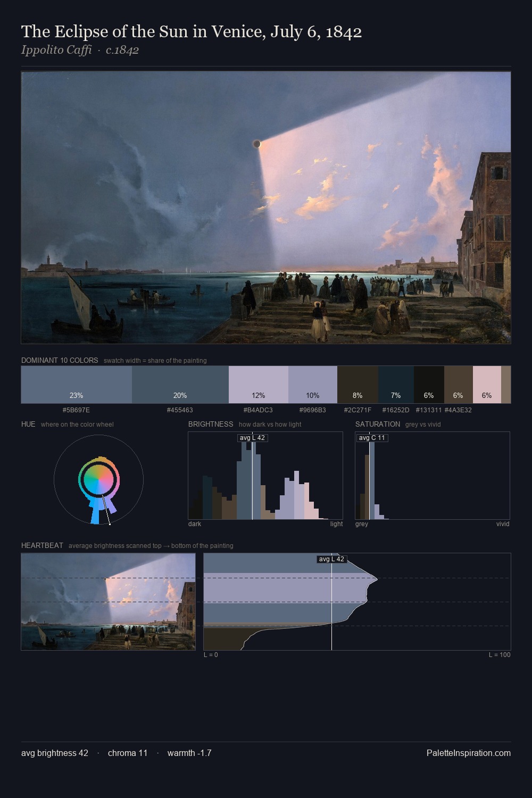Click the 'avg L 42' label in the Heartbeat chart
The height and width of the screenshot is (798, 532).
tap(331, 559)
